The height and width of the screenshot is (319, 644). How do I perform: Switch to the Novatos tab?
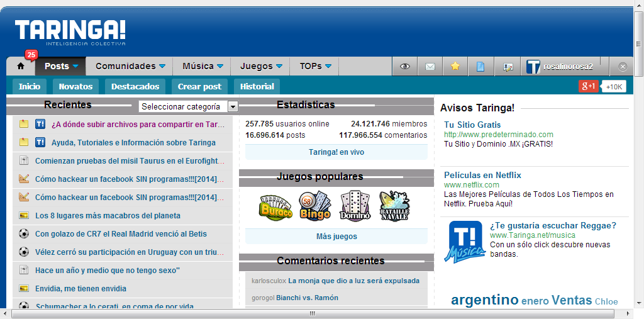(75, 87)
